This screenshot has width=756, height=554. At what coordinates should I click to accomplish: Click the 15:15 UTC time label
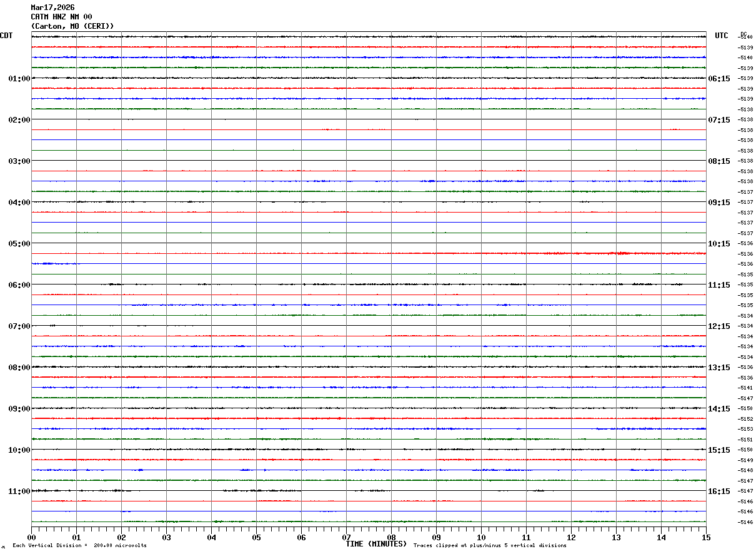click(x=719, y=450)
